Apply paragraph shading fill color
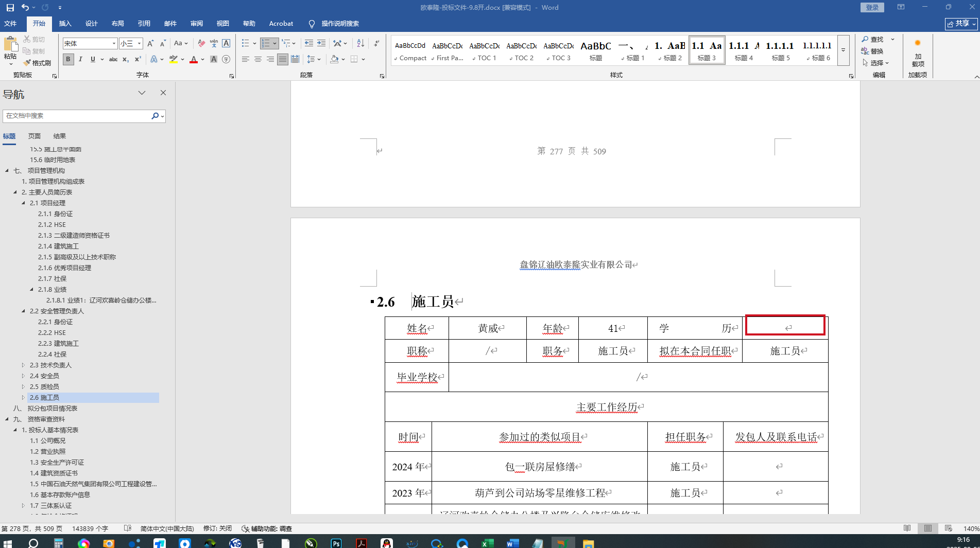Viewport: 980px width, 548px height. tap(334, 59)
